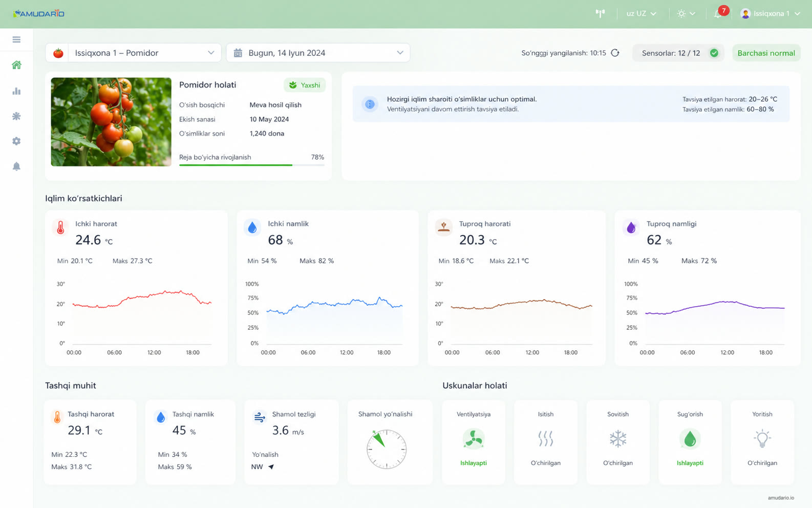The image size is (812, 508).
Task: Click the Tashqi harorat orange thermometer icon
Action: 57,417
